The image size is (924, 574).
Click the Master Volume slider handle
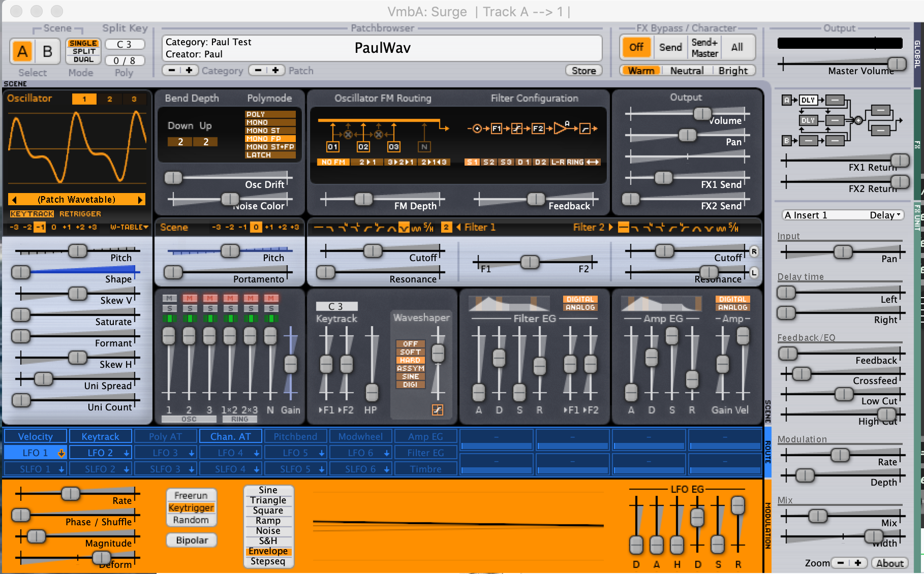click(897, 64)
